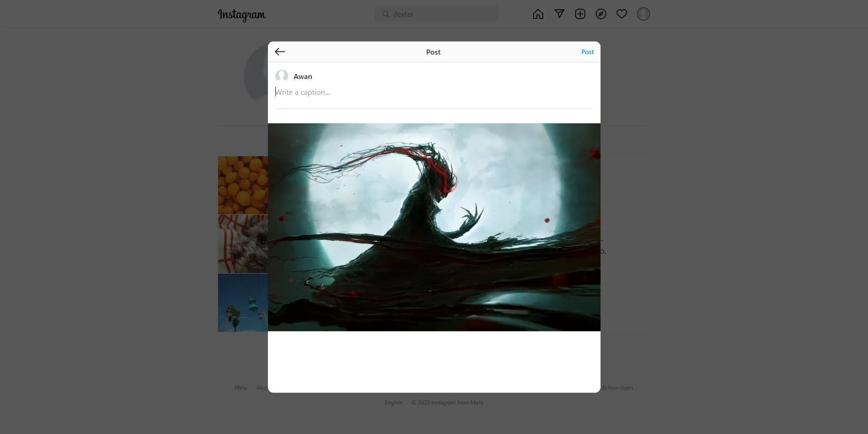Click the creature artwork preview image
Screen dimensions: 868x434
pyautogui.click(x=434, y=227)
